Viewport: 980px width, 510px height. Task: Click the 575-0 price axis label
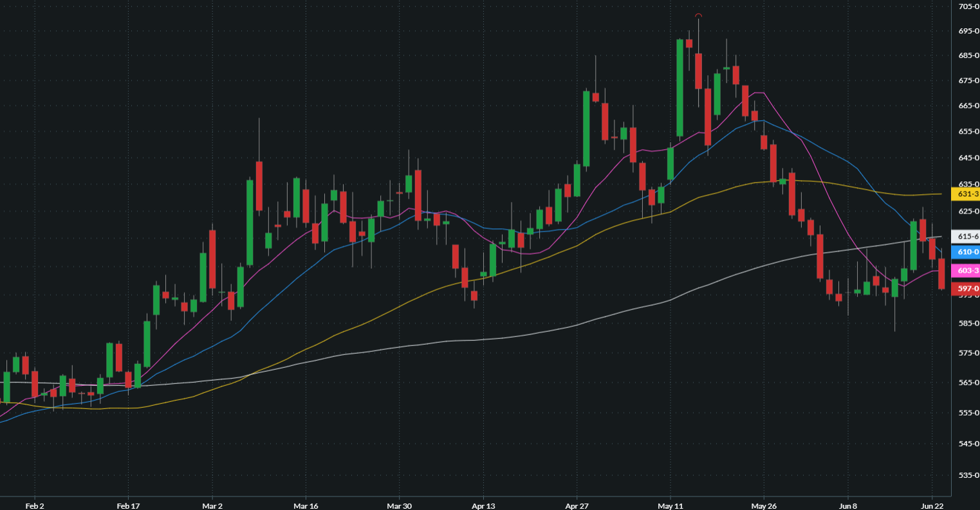click(968, 353)
